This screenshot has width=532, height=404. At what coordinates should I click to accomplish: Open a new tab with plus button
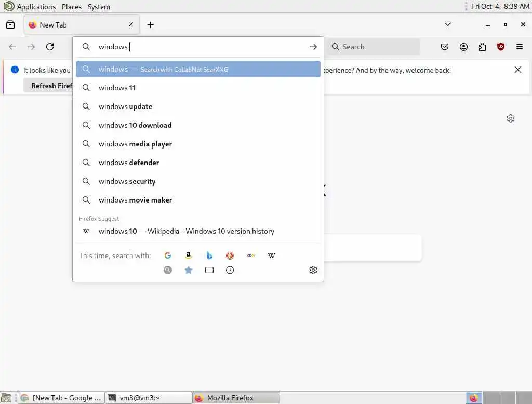coord(150,25)
